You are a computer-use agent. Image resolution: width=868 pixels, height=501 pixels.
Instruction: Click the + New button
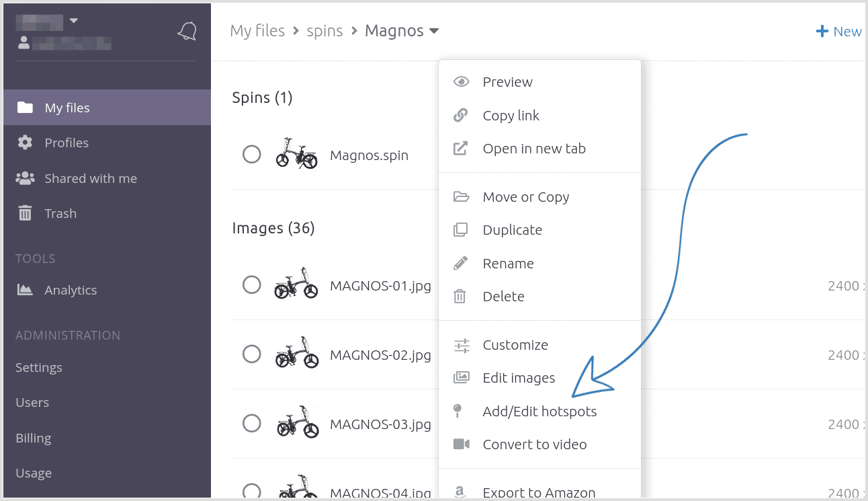pyautogui.click(x=838, y=31)
